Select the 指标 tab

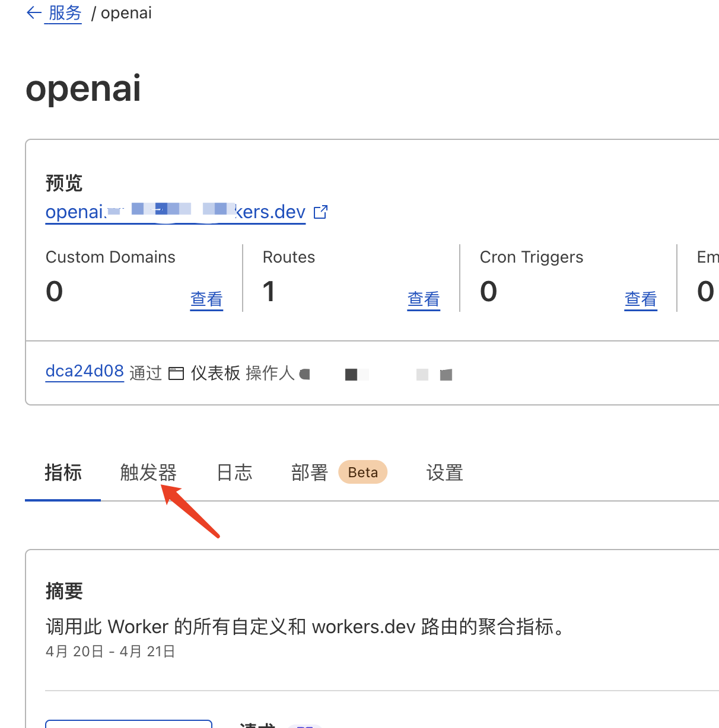[63, 472]
